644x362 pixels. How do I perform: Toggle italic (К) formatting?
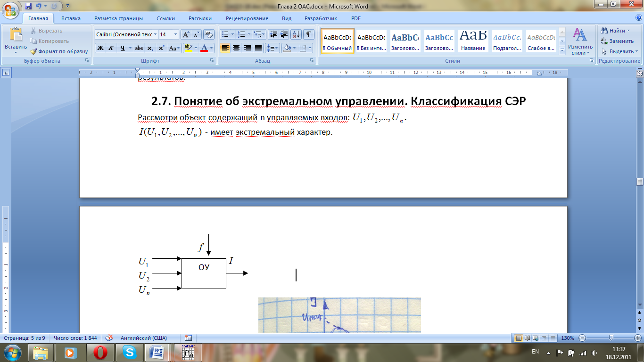(111, 48)
